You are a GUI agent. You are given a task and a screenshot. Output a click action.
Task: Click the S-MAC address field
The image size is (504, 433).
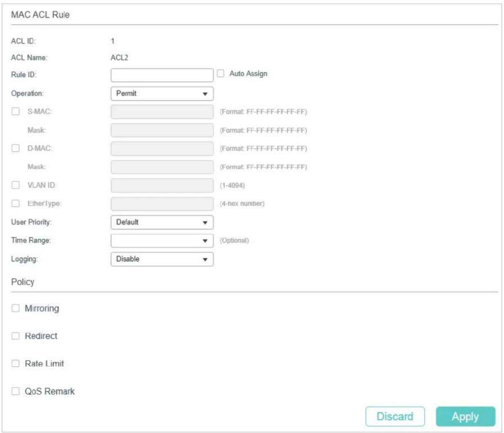pos(162,112)
